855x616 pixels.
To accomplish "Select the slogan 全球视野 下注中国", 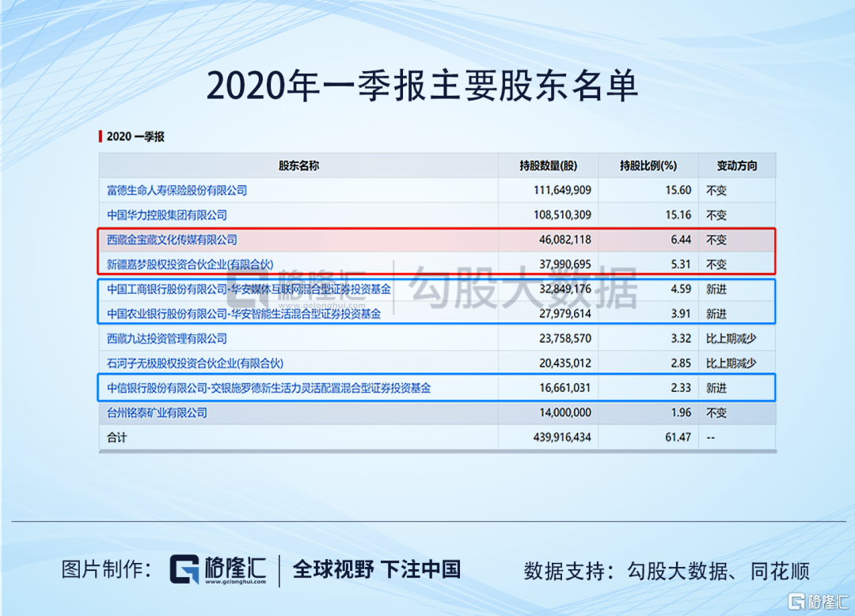I will (377, 569).
